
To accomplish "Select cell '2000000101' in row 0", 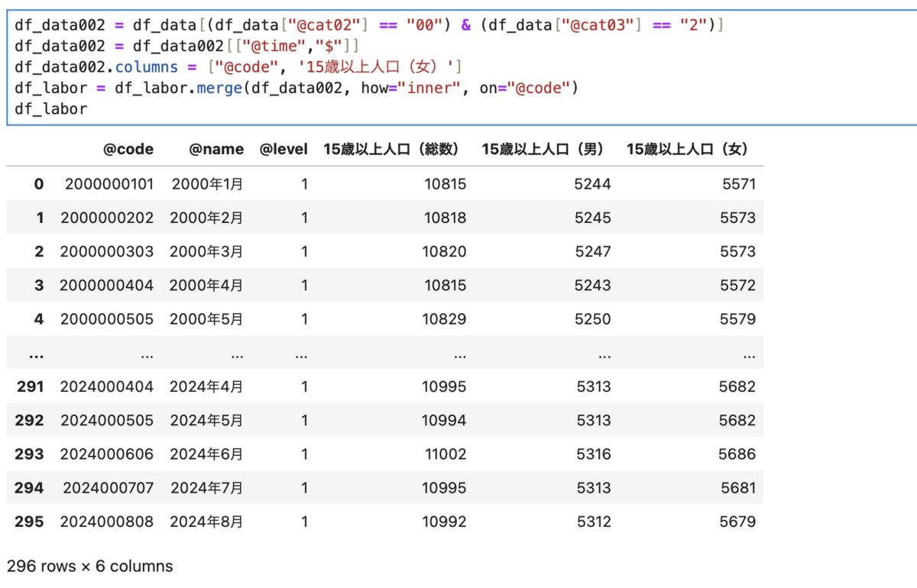I will point(109,184).
